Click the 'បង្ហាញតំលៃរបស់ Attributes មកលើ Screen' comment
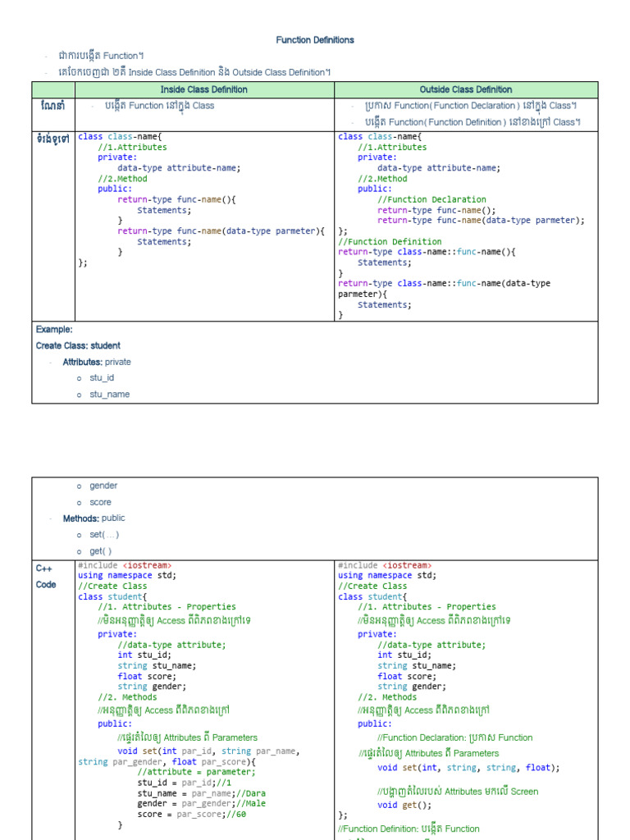 coord(458,792)
